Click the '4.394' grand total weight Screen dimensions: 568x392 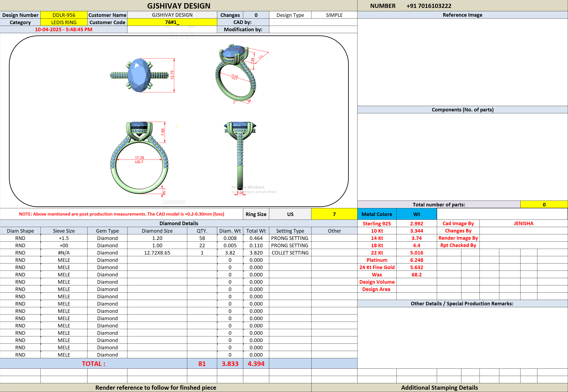[x=256, y=364]
